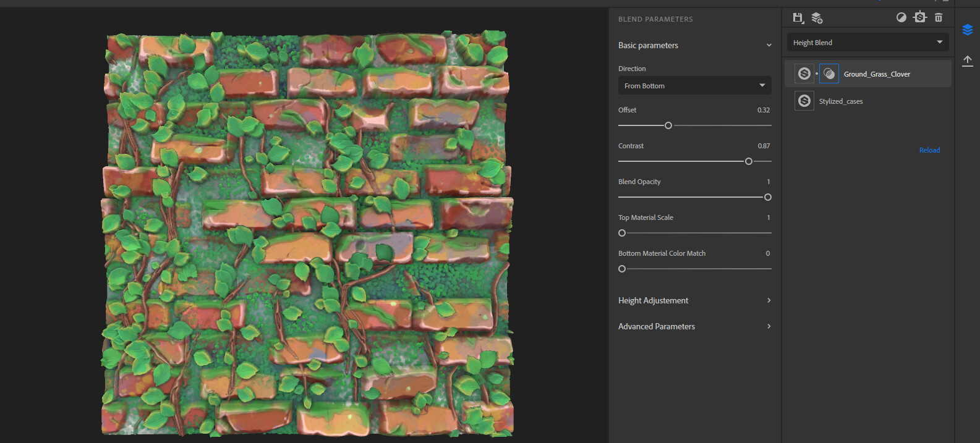Expand the Height Adjustement section
The width and height of the screenshot is (980, 443).
[769, 300]
